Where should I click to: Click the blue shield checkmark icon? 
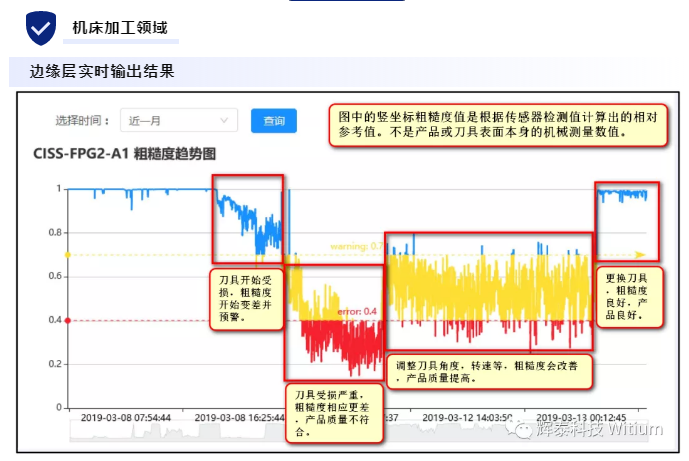tap(40, 29)
